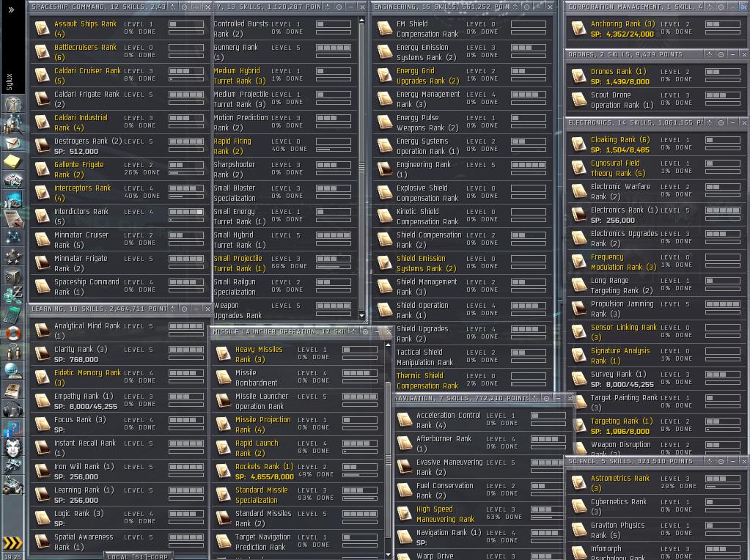Click the Rockets skill book icon
750x560 pixels.
(224, 471)
